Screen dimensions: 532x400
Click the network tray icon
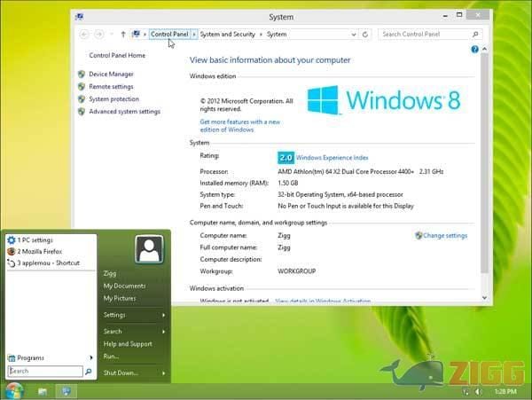(465, 392)
